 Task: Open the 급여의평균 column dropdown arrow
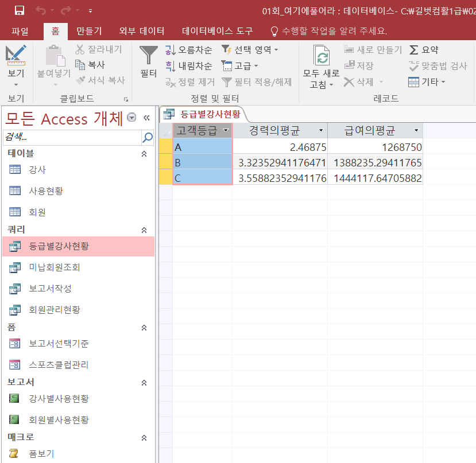click(416, 130)
